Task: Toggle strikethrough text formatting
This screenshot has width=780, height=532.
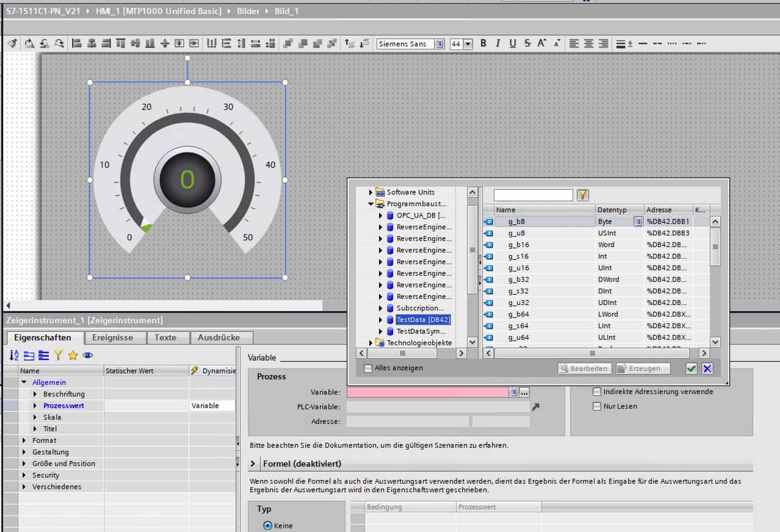Action: point(527,43)
